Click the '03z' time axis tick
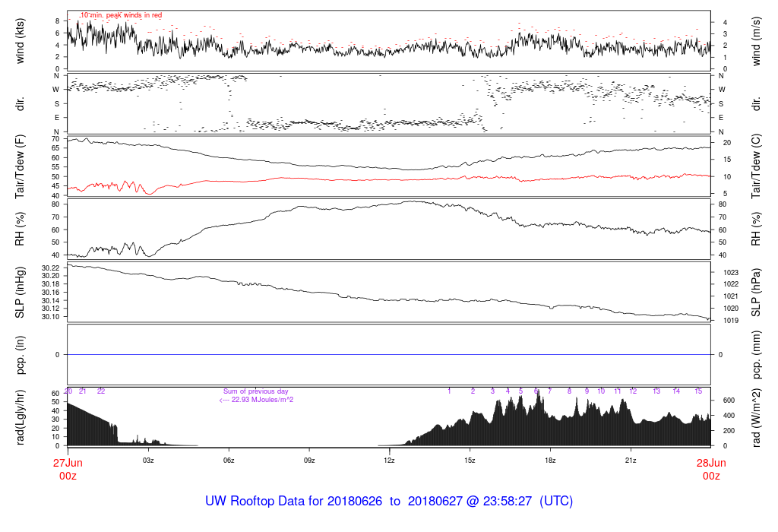 click(x=148, y=461)
